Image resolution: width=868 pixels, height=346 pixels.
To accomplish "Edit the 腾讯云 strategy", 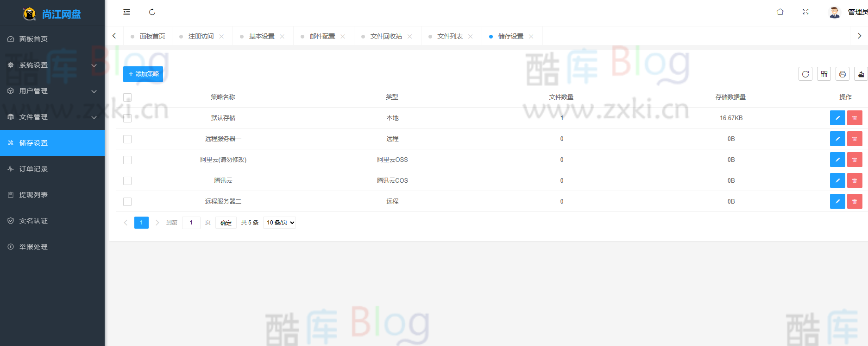I will (x=837, y=180).
